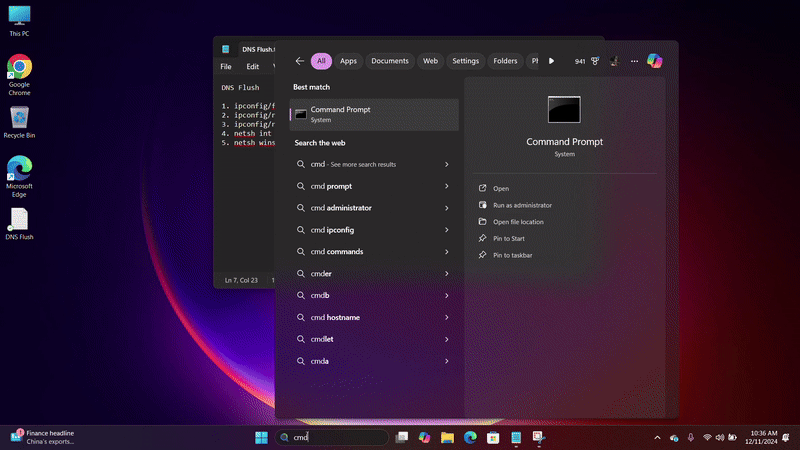
Task: Expand the 'cmd prompt' suggestion arrow
Action: pos(446,186)
